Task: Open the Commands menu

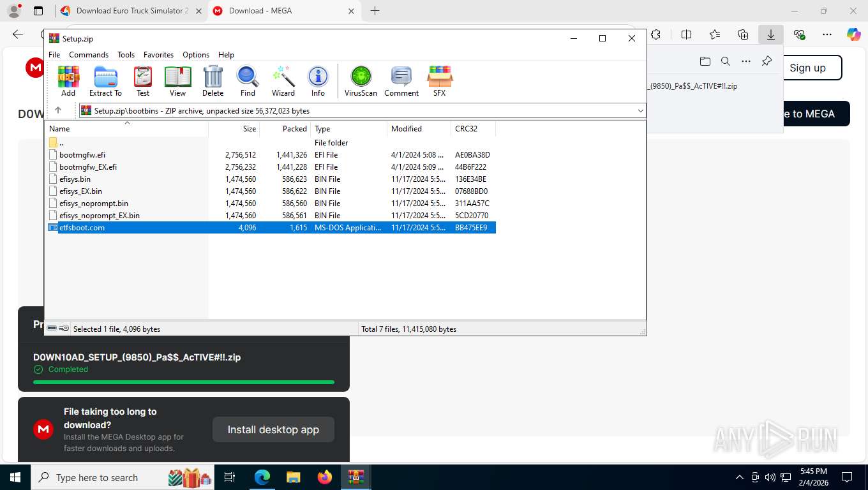Action: tap(89, 55)
